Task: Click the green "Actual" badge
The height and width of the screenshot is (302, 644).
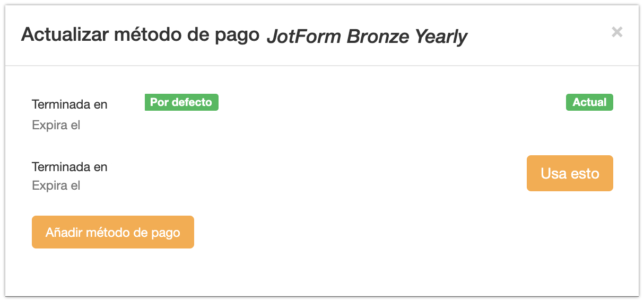Action: tap(589, 102)
